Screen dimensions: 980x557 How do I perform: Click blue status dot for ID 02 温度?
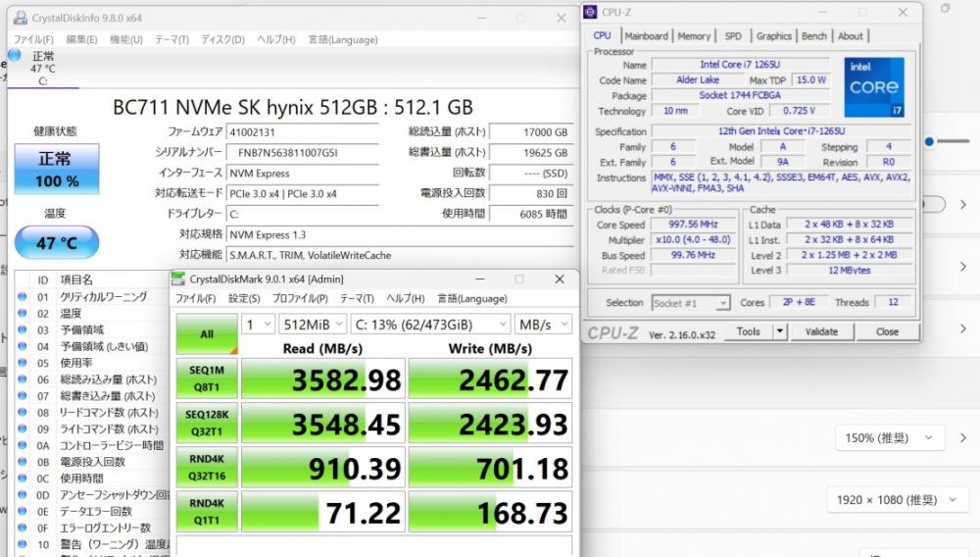[x=23, y=313]
